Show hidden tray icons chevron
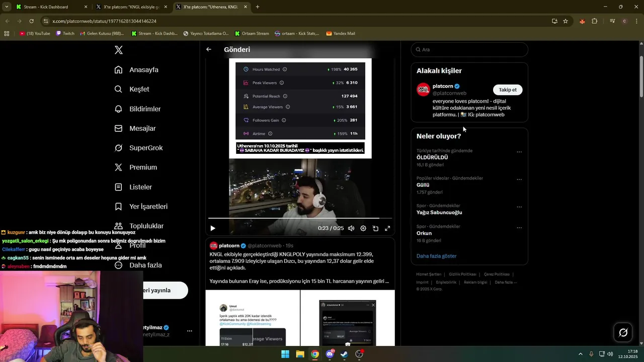 pos(580,354)
